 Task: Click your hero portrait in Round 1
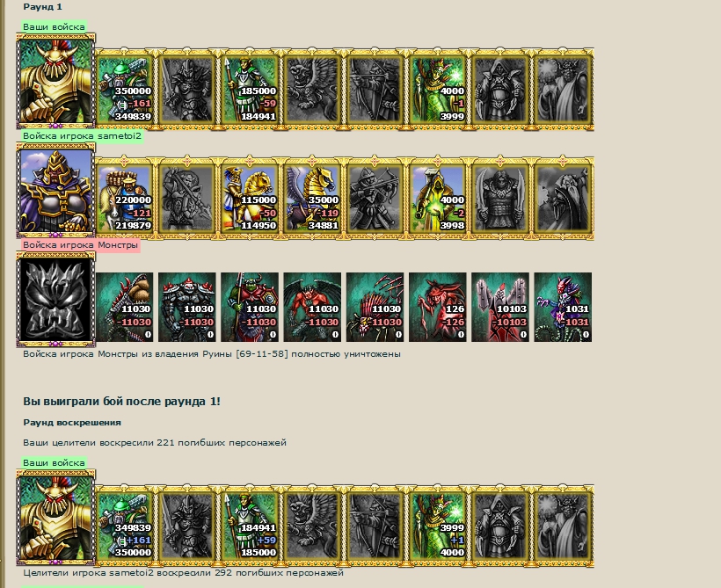pos(55,82)
